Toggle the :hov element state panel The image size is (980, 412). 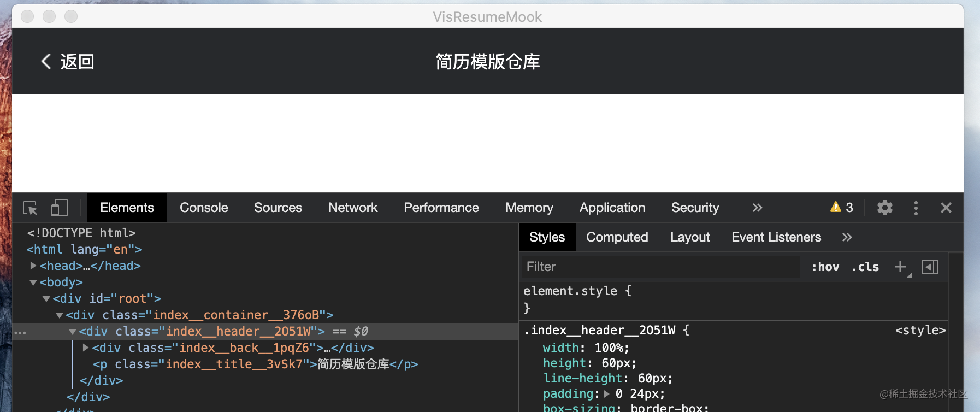(825, 267)
